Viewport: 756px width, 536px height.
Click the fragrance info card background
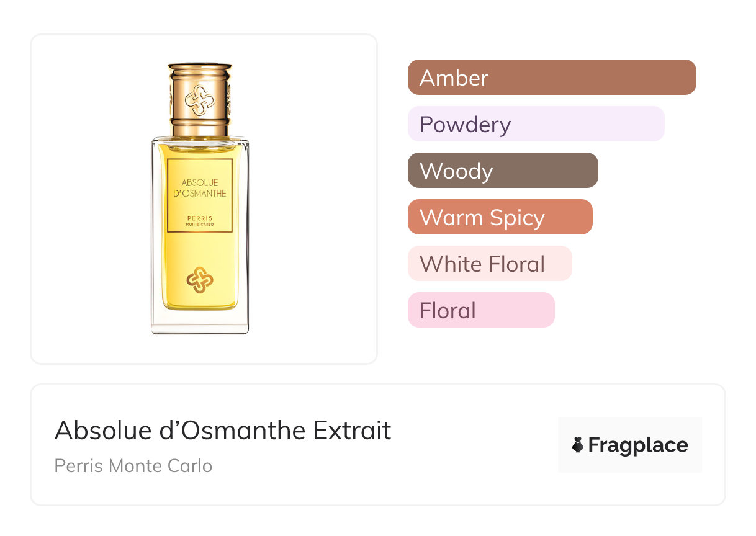coord(434,484)
